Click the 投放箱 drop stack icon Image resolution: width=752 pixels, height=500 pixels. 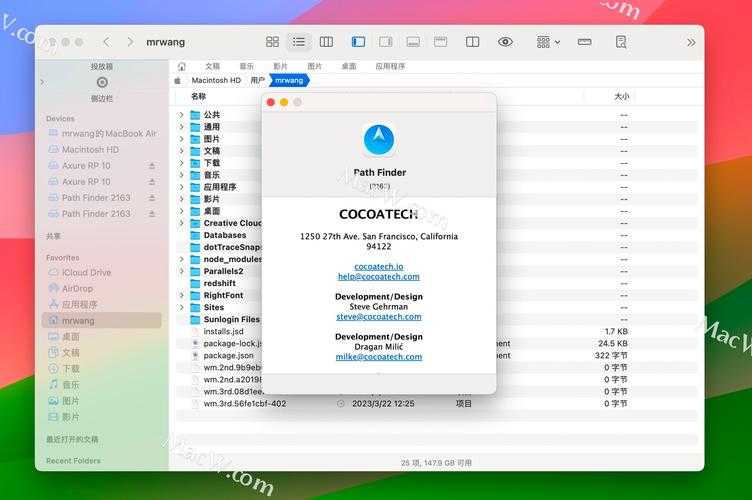[x=102, y=82]
